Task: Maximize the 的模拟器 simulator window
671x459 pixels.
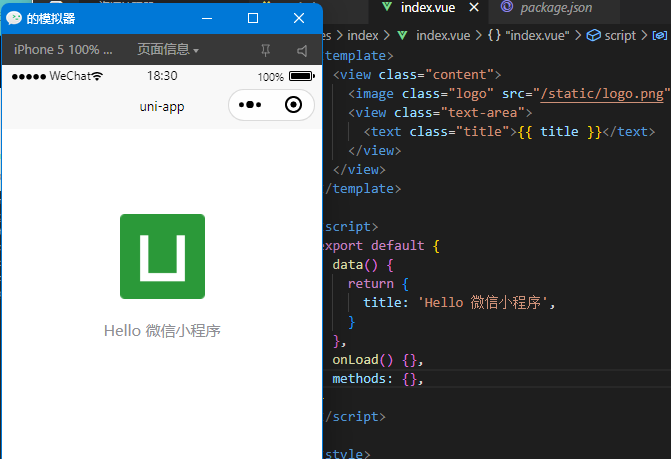Action: [253, 18]
